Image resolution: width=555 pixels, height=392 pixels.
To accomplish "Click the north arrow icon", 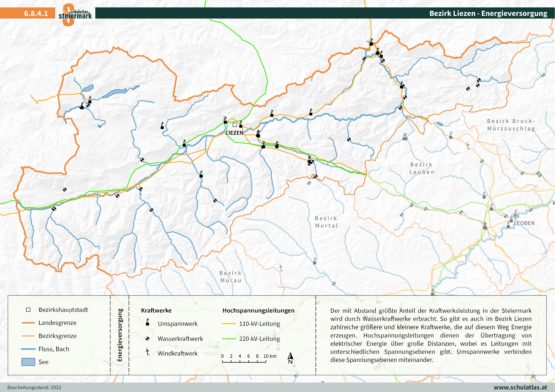I will click(x=290, y=358).
